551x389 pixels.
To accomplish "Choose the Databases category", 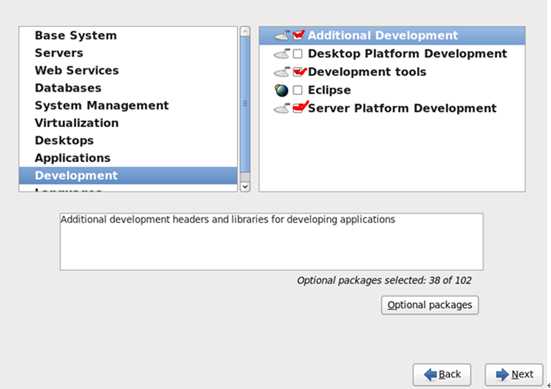I will [x=128, y=88].
